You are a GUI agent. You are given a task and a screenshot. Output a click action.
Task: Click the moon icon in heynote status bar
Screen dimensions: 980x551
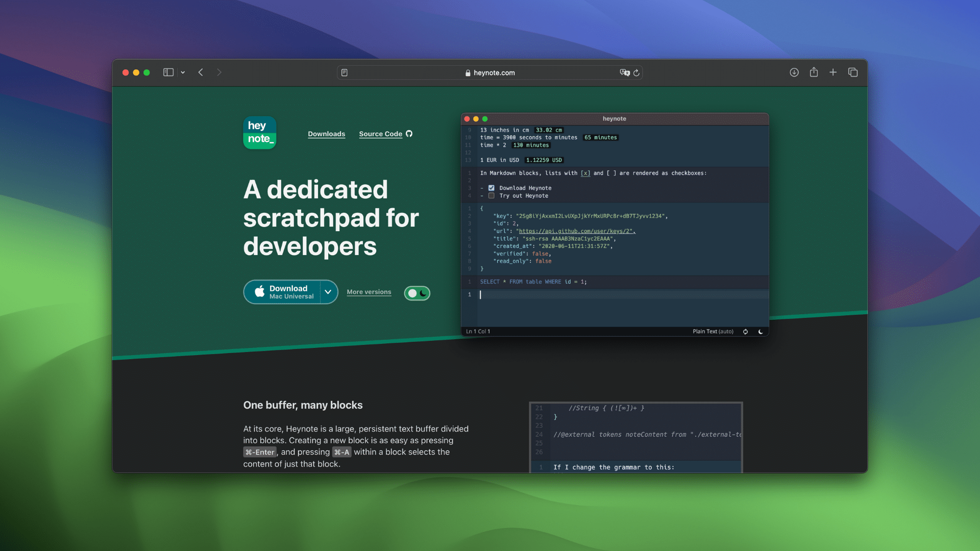761,332
